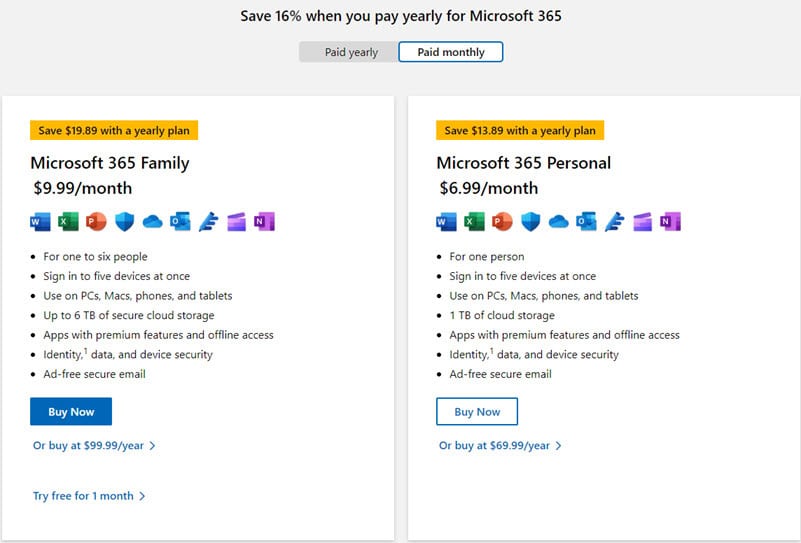Switch billing to Paid yearly
This screenshot has width=801, height=543.
349,52
